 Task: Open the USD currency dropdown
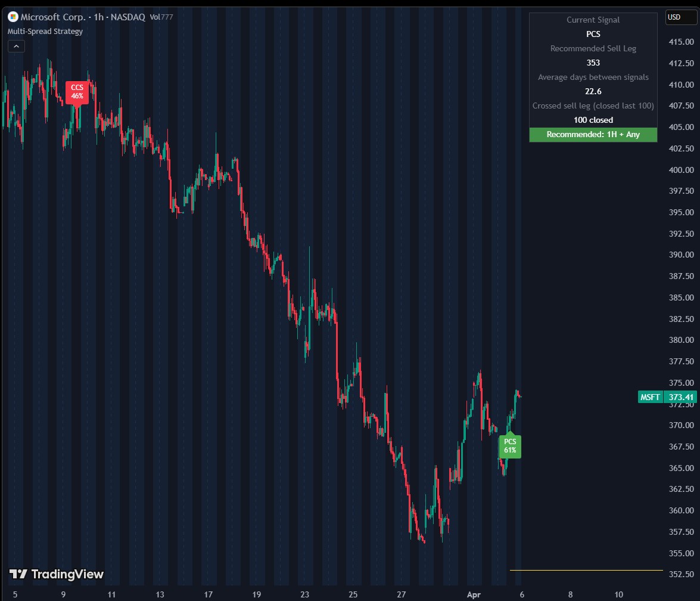point(680,17)
